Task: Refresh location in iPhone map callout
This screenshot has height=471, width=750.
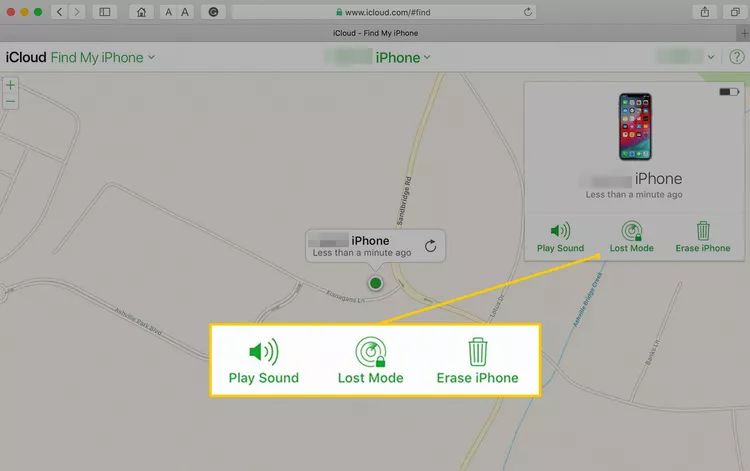Action: tap(430, 246)
